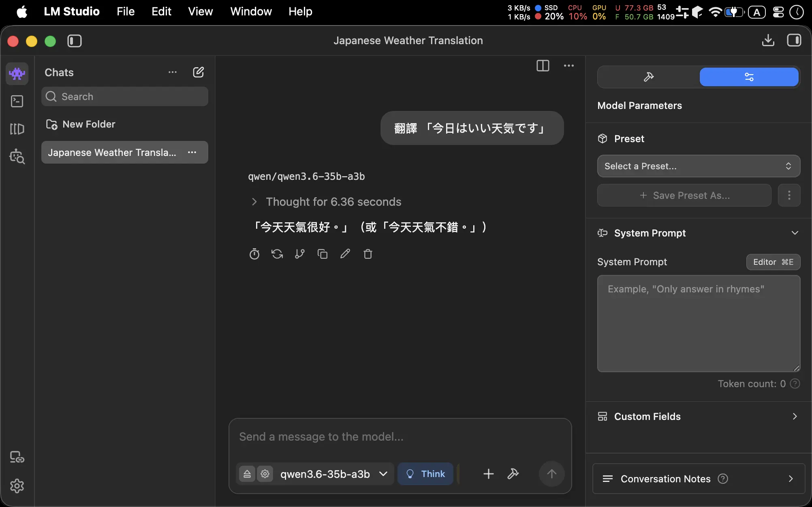The image size is (812, 507).
Task: Open the Discover model search view
Action: [17, 156]
